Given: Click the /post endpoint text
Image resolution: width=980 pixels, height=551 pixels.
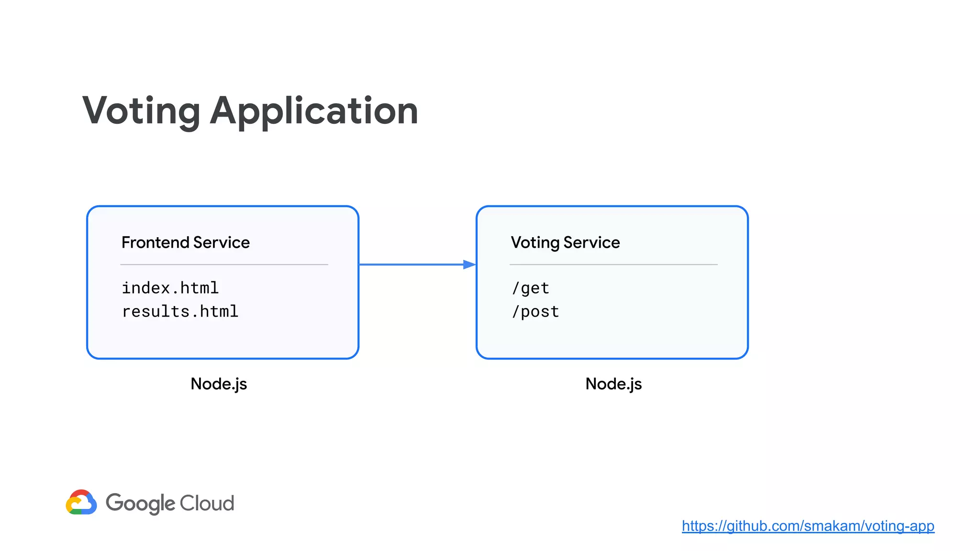Looking at the screenshot, I should [535, 311].
